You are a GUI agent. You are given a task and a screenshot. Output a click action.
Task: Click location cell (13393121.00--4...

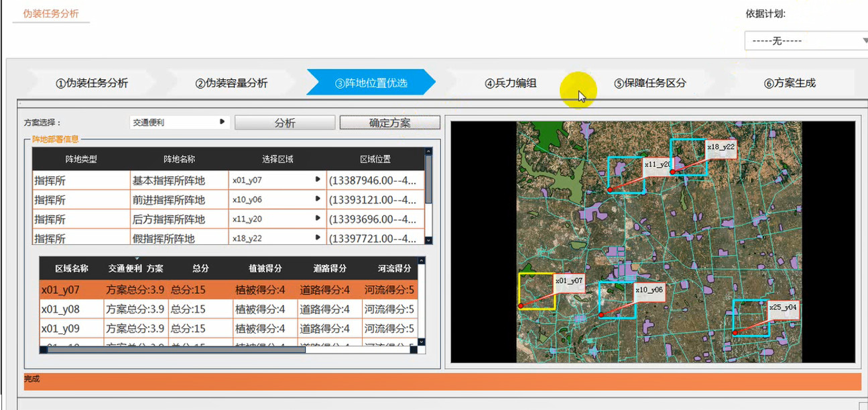point(375,200)
